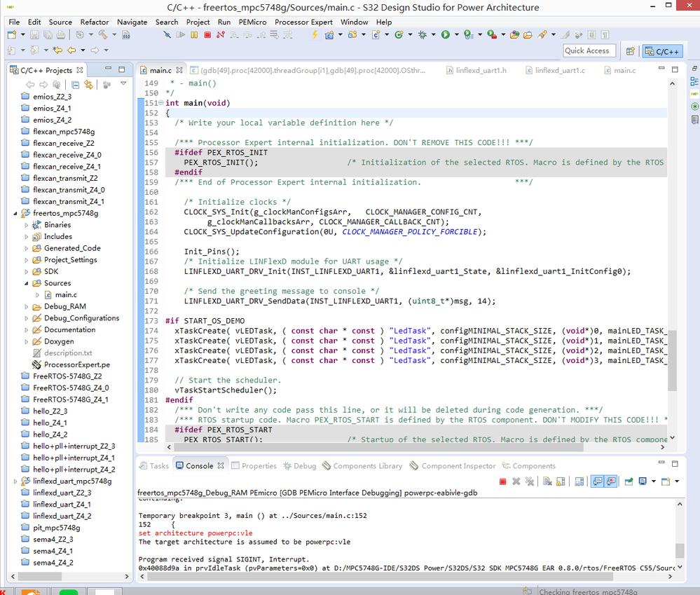Viewport: 700px width, 595px height.
Task: Click the Run launch toolbar icon
Action: point(445,34)
